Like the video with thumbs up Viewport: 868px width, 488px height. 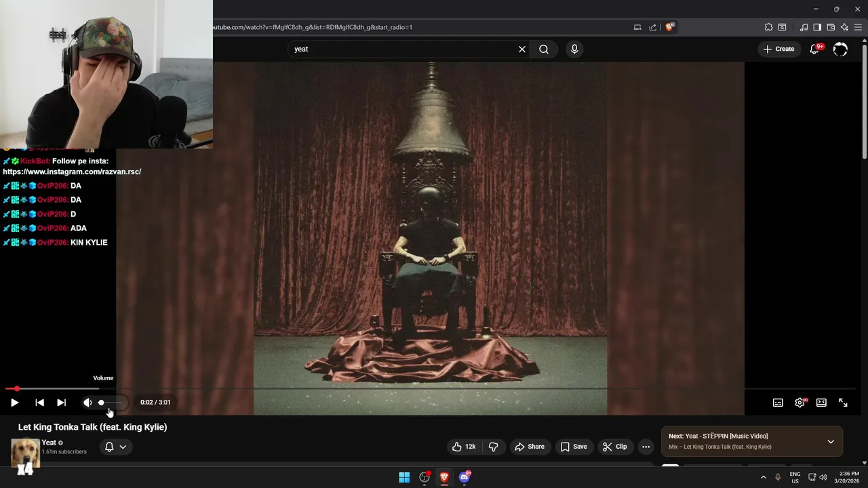click(465, 447)
